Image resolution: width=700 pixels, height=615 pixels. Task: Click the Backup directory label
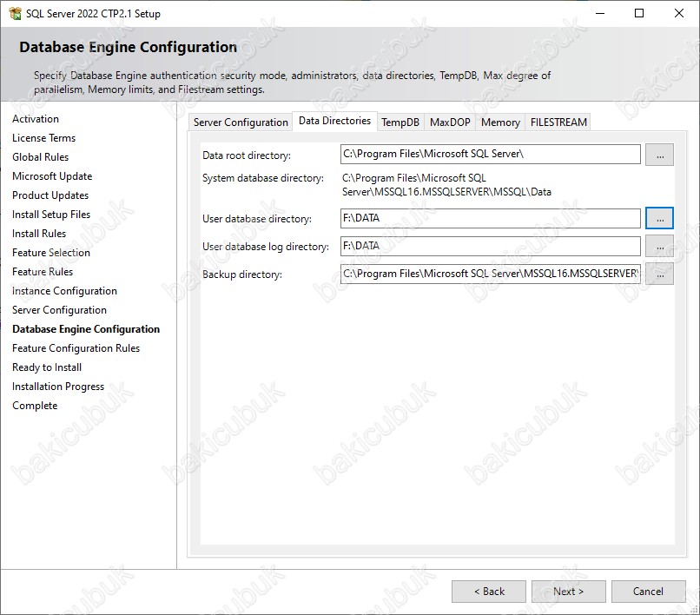242,274
